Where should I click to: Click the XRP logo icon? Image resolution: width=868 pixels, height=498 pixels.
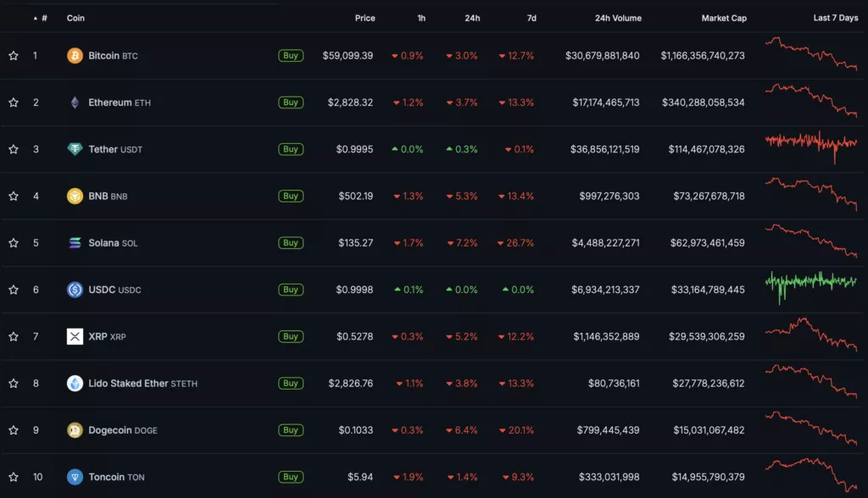pos(75,336)
